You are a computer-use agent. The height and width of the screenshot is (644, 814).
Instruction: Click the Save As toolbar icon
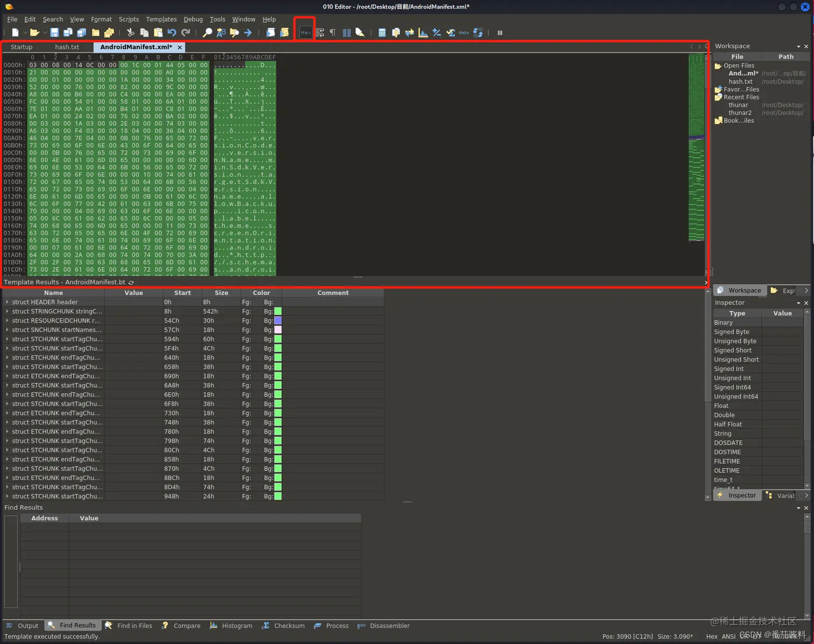tap(68, 33)
